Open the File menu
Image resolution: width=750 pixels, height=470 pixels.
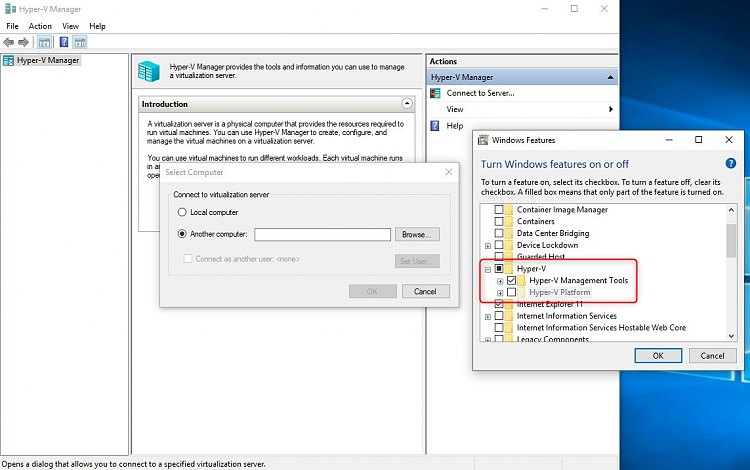tap(12, 26)
